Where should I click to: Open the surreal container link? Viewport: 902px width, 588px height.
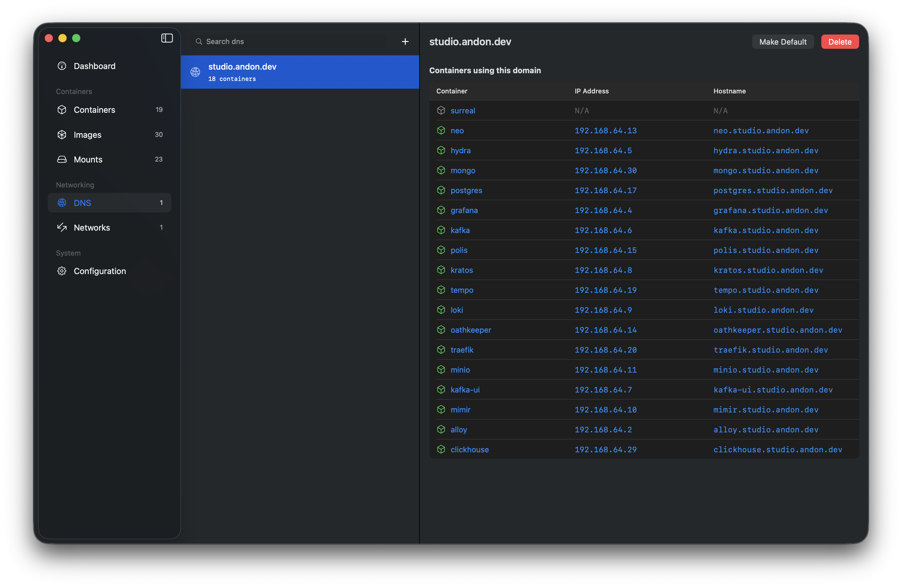pos(463,111)
